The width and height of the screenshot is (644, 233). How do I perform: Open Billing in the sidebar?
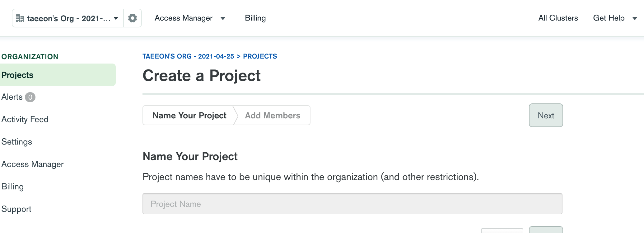[x=12, y=187]
